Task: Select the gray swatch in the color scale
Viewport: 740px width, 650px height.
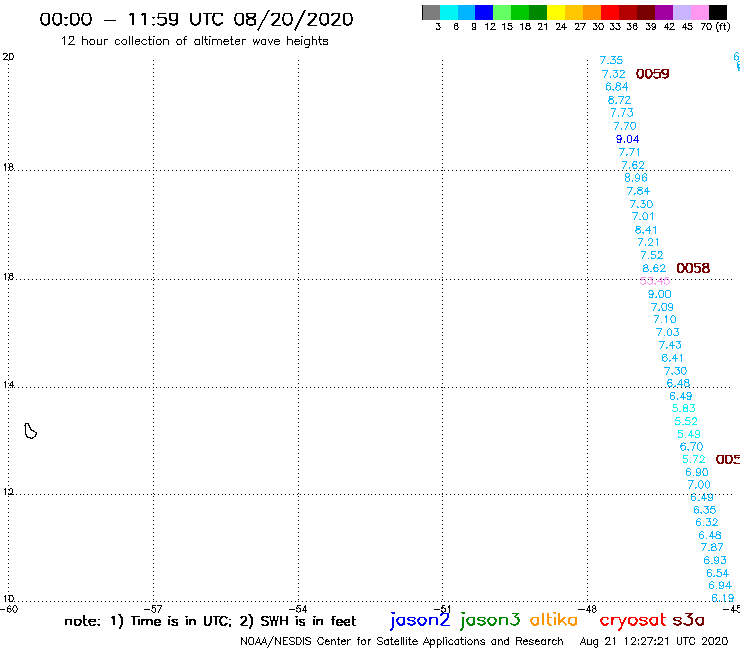Action: tap(431, 13)
